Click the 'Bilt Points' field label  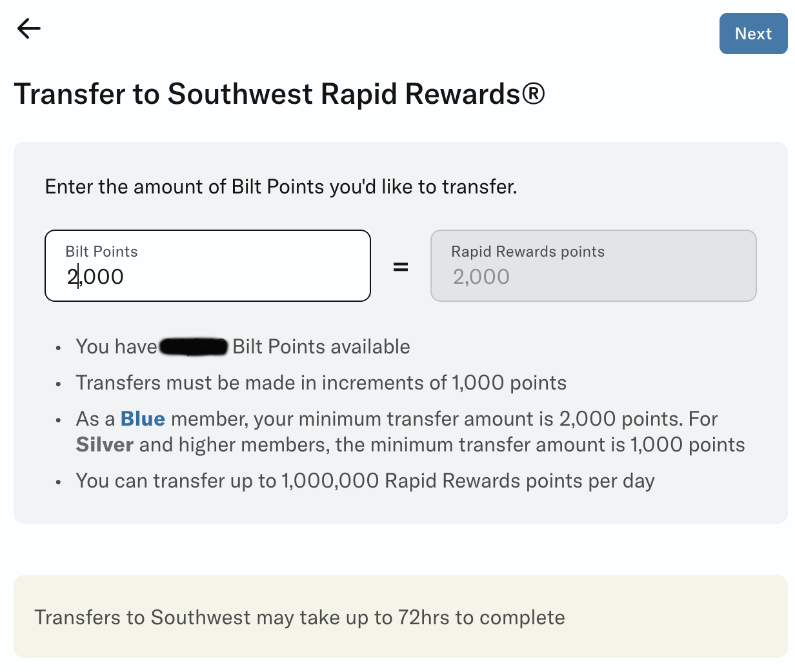click(x=101, y=252)
